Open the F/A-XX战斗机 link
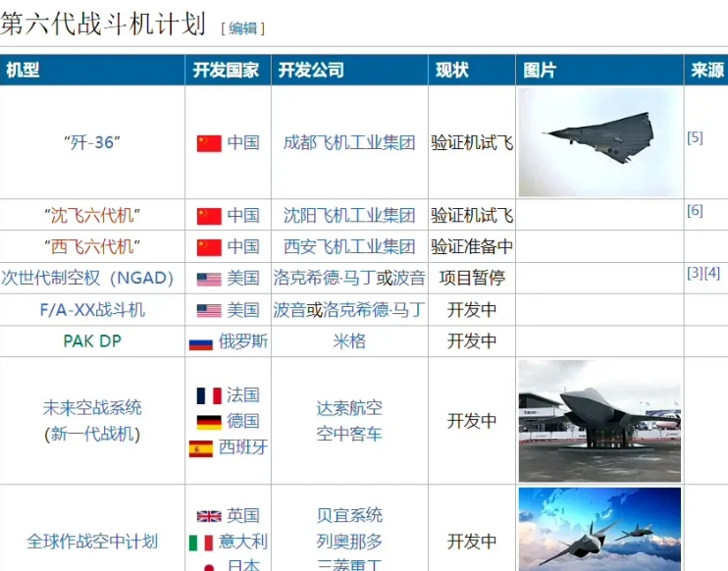 (92, 310)
